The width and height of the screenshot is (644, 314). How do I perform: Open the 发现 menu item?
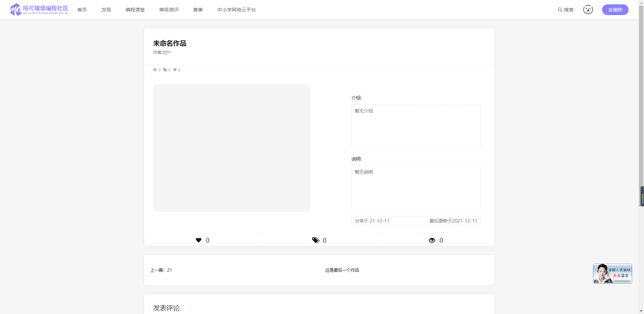point(106,10)
